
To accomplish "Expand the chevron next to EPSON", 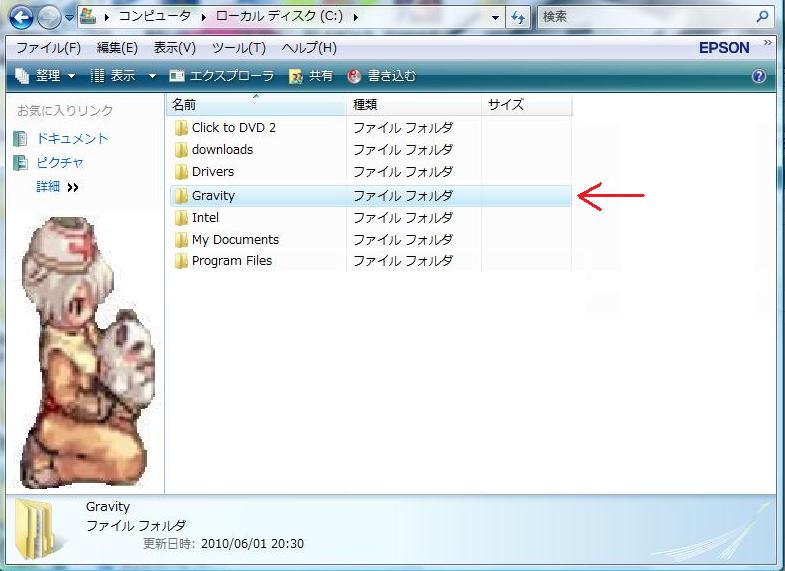I will pyautogui.click(x=767, y=43).
